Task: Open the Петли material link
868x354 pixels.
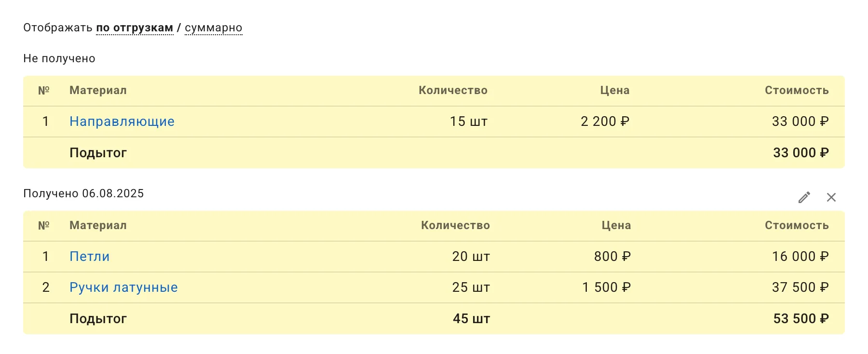Action: (89, 257)
